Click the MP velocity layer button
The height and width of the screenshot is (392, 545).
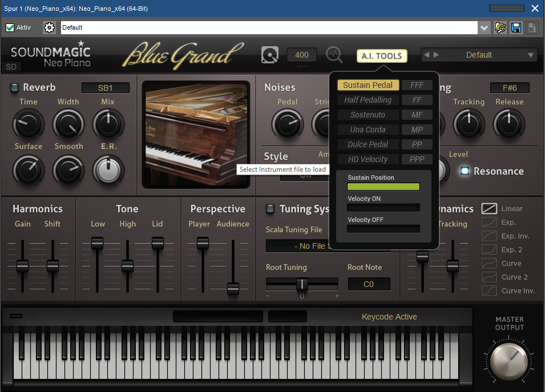(x=417, y=130)
